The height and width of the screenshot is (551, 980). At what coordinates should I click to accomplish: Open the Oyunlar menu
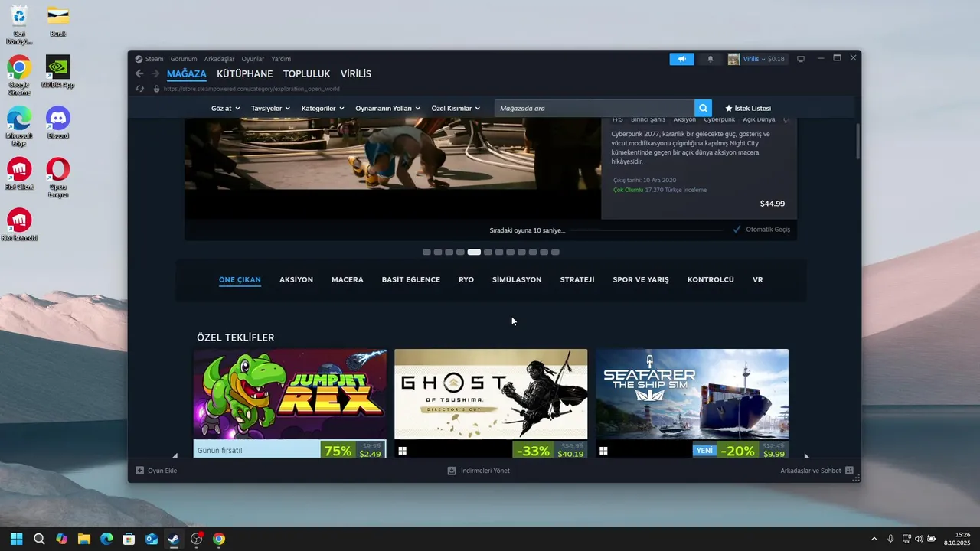[x=253, y=59]
